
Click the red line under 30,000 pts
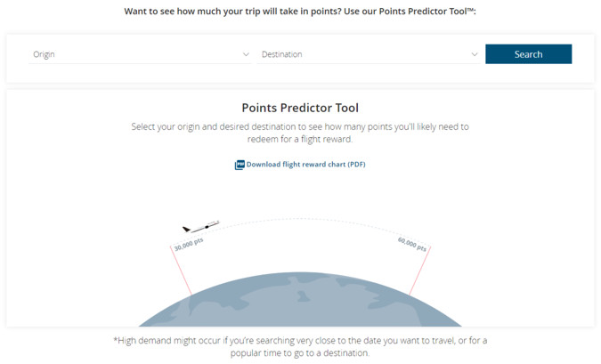point(182,271)
